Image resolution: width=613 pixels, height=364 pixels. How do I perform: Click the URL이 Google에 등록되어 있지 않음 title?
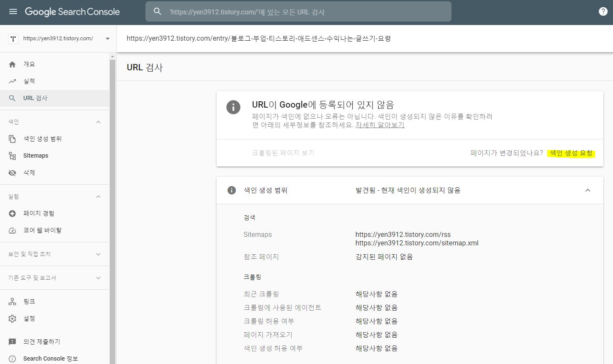pyautogui.click(x=323, y=105)
